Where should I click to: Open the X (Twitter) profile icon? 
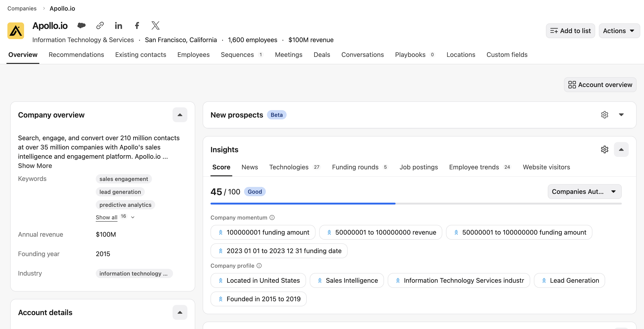click(x=155, y=25)
